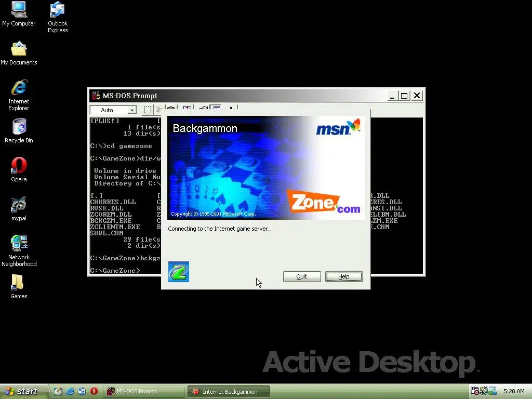Click the middle green system tray icon
Screen dimensions: 532x399
click(x=484, y=391)
